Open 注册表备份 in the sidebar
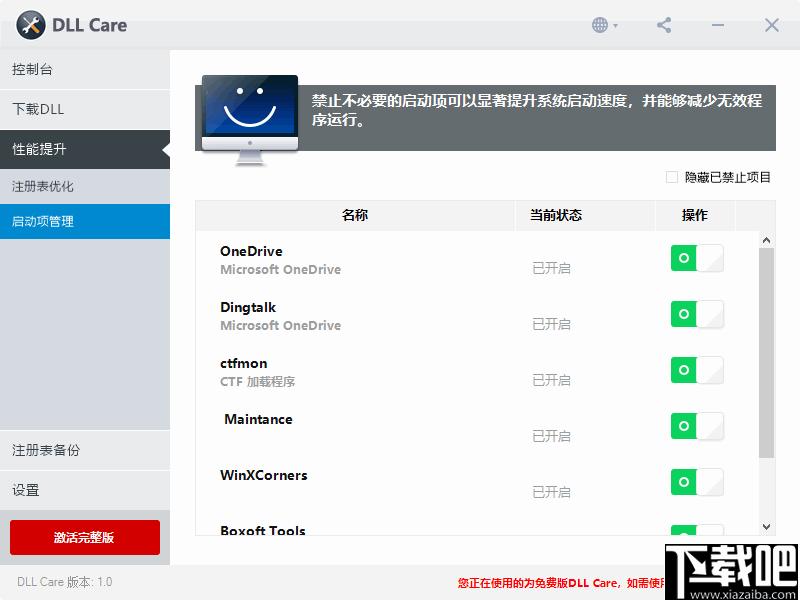800x600 pixels. [85, 450]
